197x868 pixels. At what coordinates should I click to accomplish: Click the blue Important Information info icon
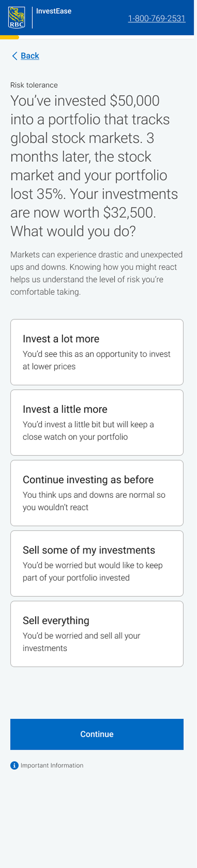[x=14, y=766]
